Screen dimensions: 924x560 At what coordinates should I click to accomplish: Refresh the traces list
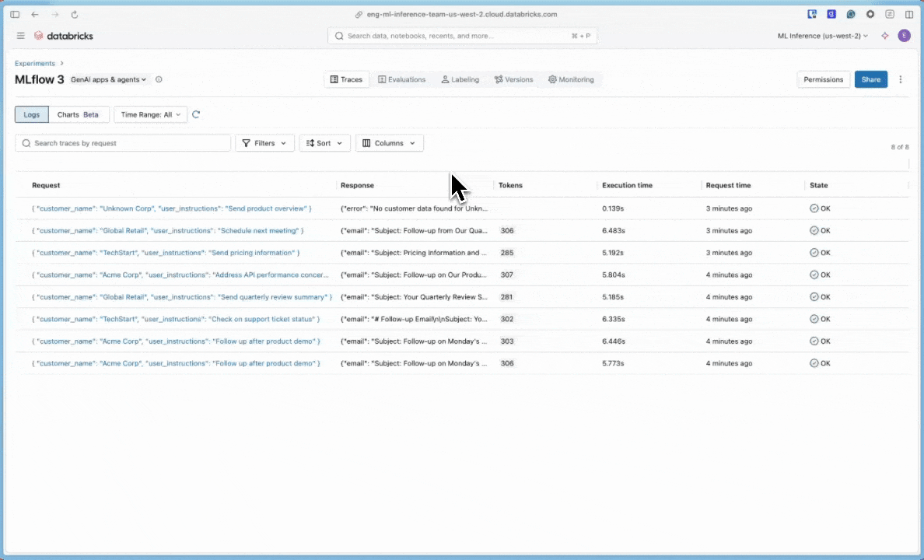196,114
